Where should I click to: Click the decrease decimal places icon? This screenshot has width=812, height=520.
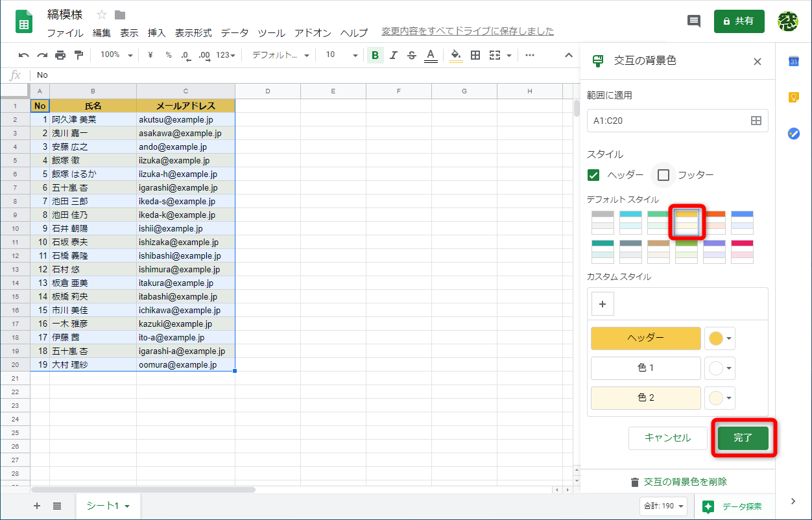[x=186, y=55]
